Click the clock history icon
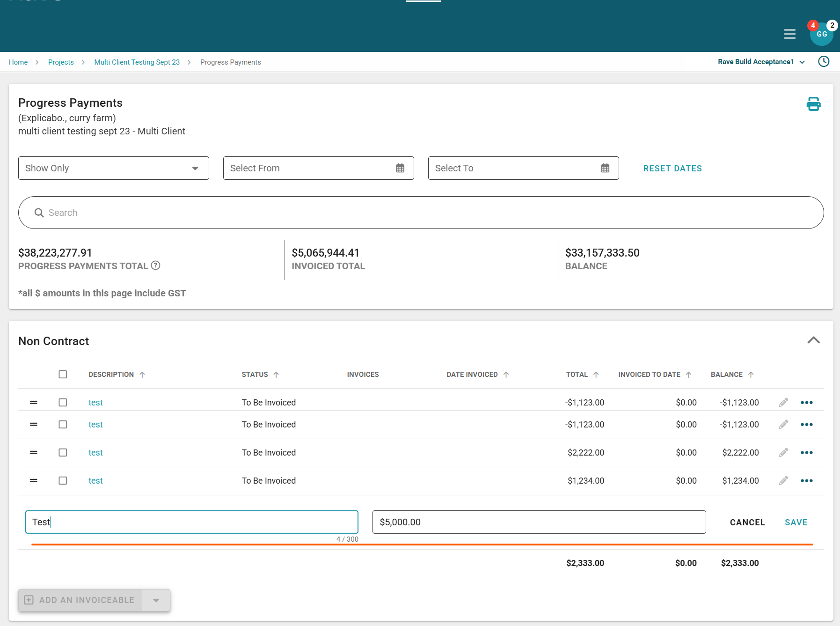Image resolution: width=840 pixels, height=626 pixels. click(824, 62)
